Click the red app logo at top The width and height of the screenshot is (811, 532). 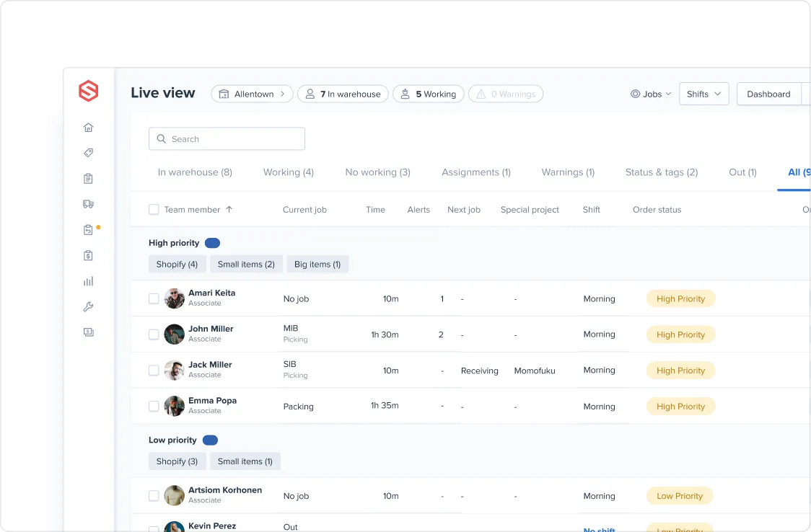(88, 91)
